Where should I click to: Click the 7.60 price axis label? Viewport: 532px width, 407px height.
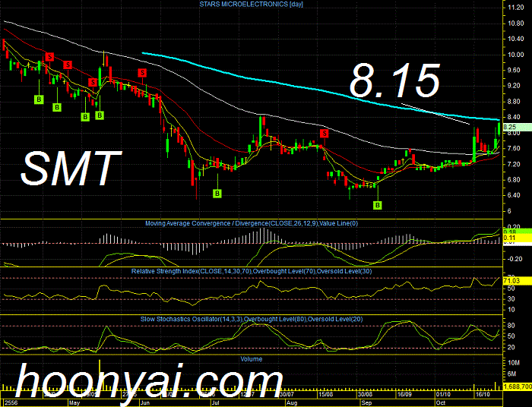515,148
